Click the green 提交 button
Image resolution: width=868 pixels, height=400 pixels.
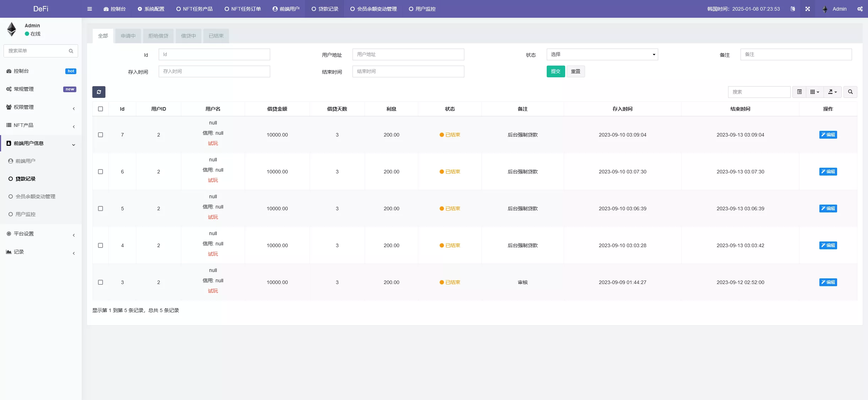tap(556, 71)
